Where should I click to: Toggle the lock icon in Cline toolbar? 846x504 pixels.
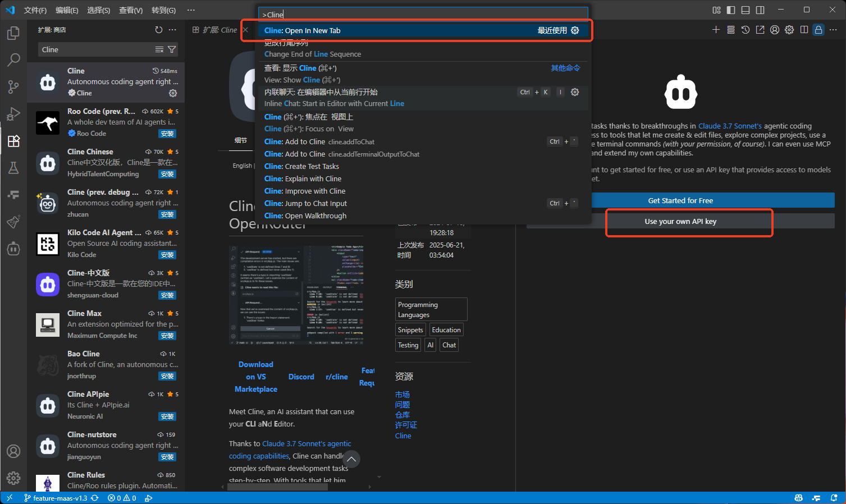(818, 30)
